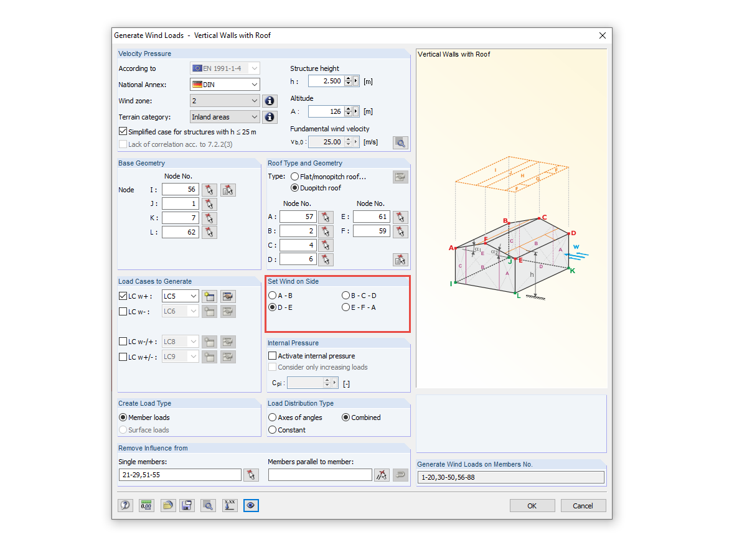The width and height of the screenshot is (747, 560).
Task: Click the yellow folder load-settings icon
Action: coord(167,505)
